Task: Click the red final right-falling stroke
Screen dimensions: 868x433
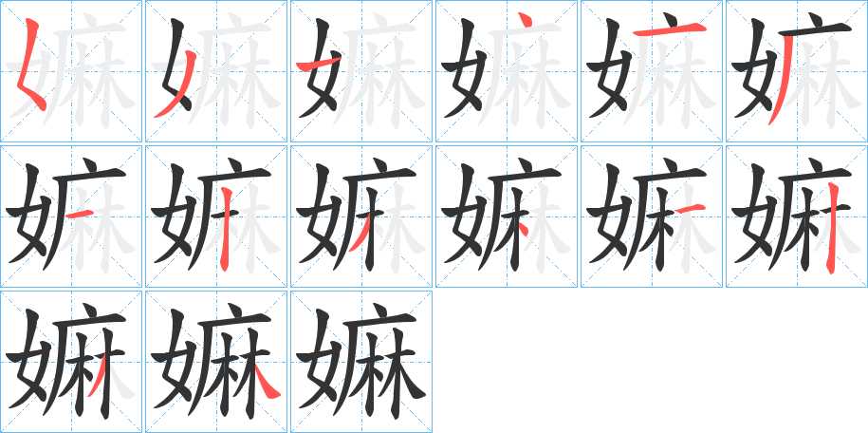Action: pyautogui.click(x=266, y=382)
